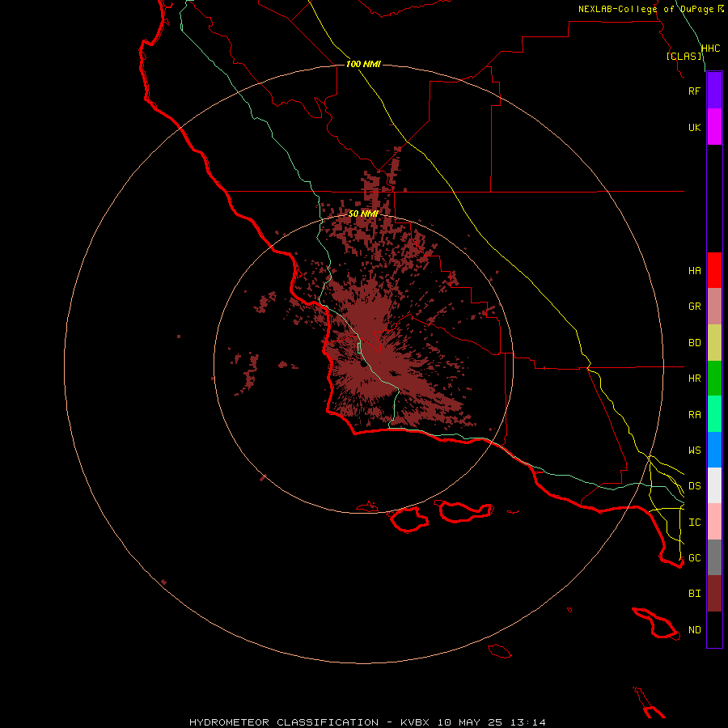Click the HYDROMETEOR CLASSIFICATION title text

[283, 722]
